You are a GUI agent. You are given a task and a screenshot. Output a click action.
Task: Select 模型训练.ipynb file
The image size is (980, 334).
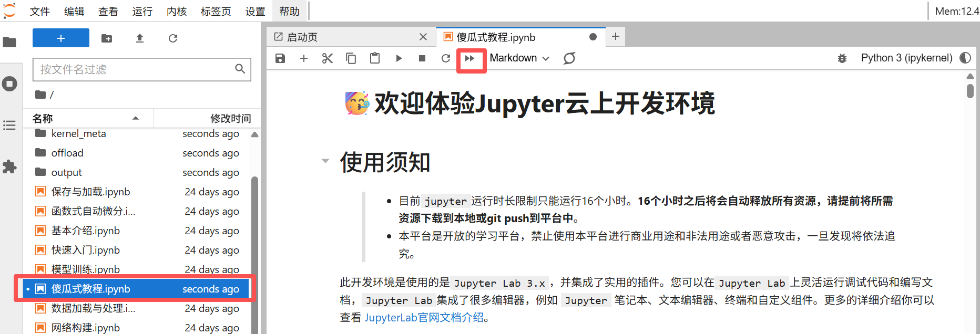click(x=137, y=269)
